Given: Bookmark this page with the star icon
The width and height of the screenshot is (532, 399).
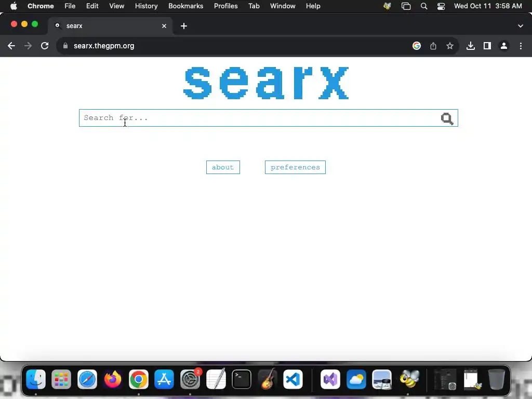Looking at the screenshot, I should point(450,46).
